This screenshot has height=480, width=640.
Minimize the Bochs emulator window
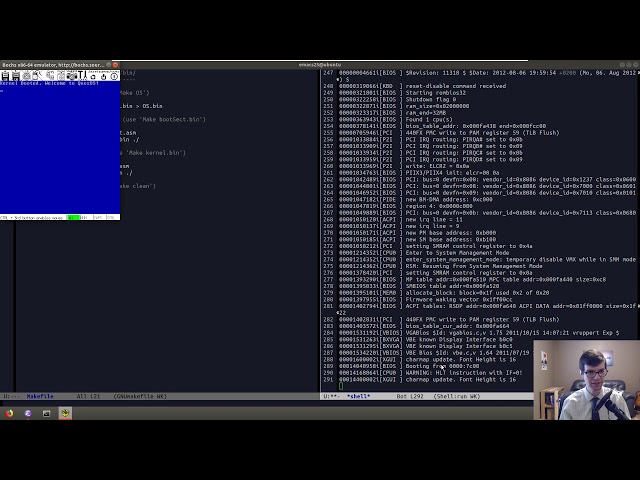tap(109, 65)
